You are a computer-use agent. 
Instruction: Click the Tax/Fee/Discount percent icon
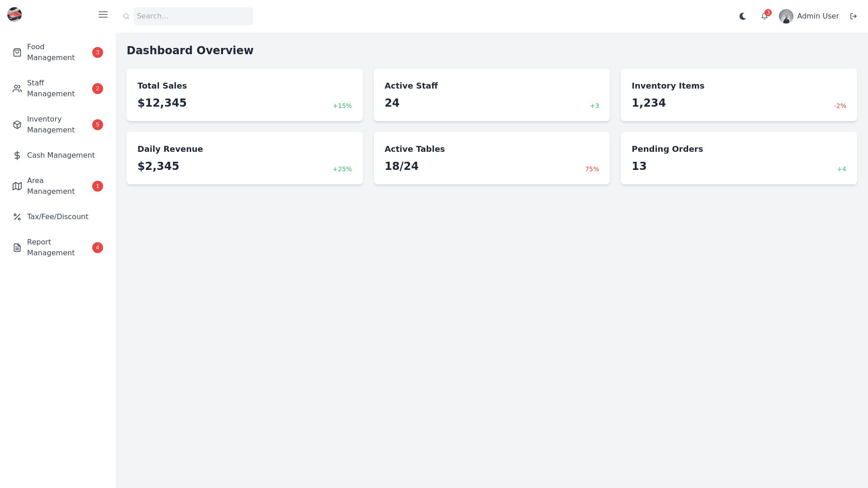tap(17, 217)
